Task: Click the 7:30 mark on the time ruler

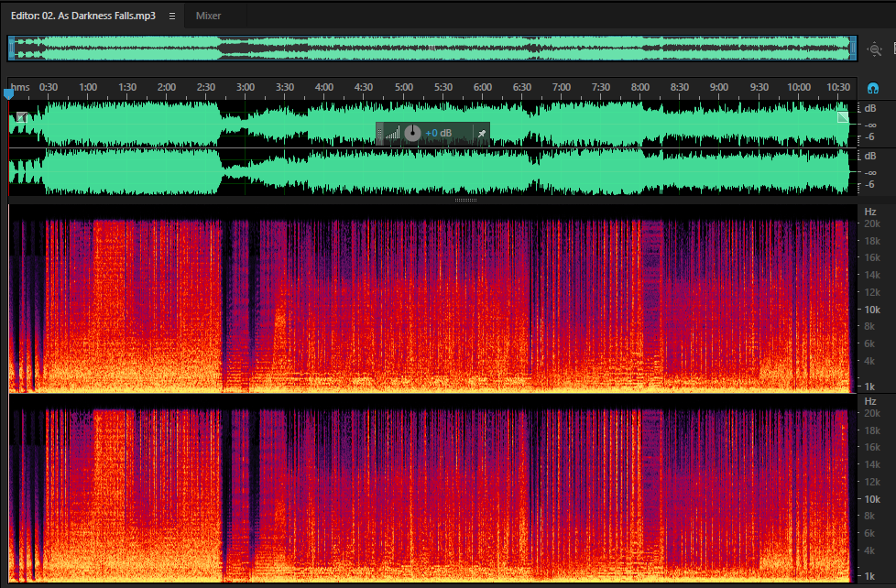Action: [601, 87]
